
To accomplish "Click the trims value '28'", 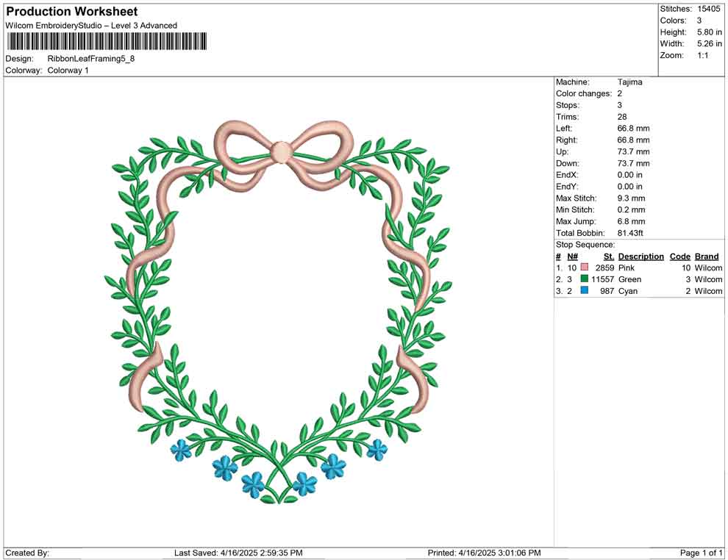I will (622, 117).
